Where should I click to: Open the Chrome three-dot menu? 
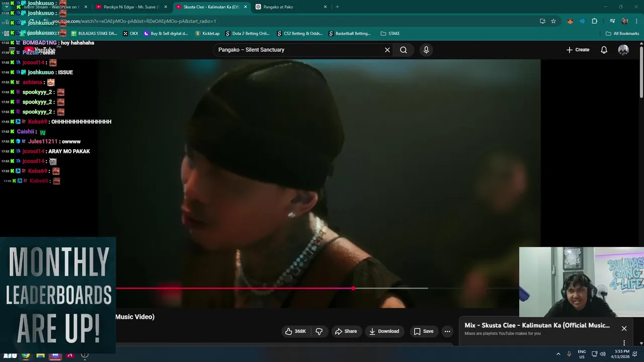[x=635, y=21]
